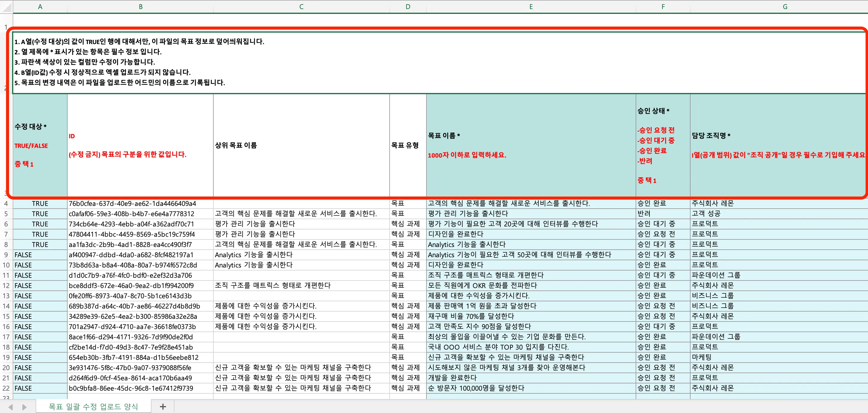Click the 목표 유형 header cell
The image size is (868, 413).
click(408, 145)
